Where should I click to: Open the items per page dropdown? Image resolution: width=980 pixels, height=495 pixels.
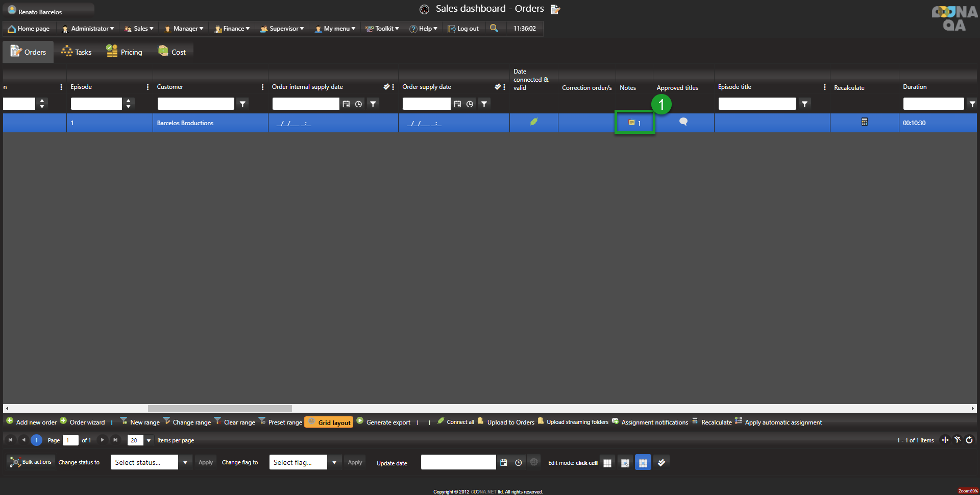[149, 440]
